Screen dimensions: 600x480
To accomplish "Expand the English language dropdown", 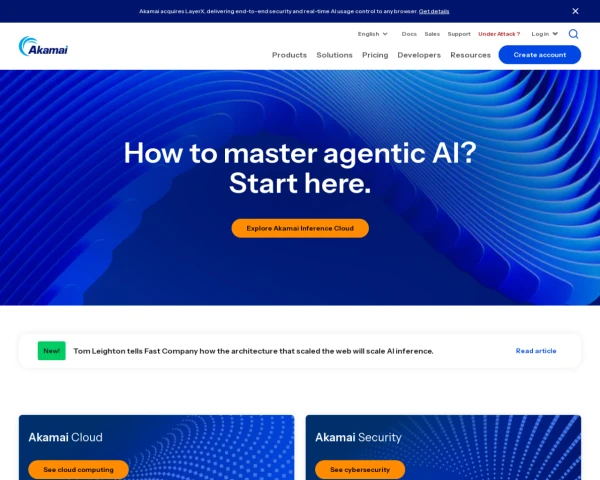I will (372, 34).
